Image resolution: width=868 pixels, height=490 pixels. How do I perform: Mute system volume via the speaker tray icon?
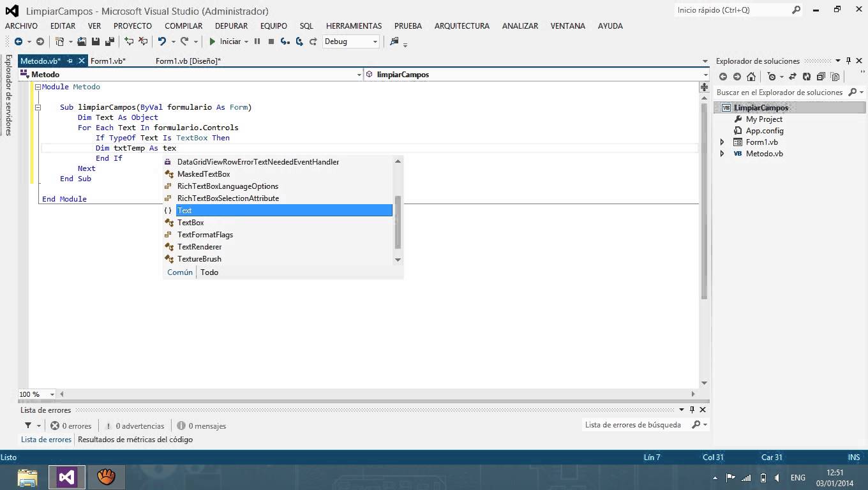click(x=777, y=477)
